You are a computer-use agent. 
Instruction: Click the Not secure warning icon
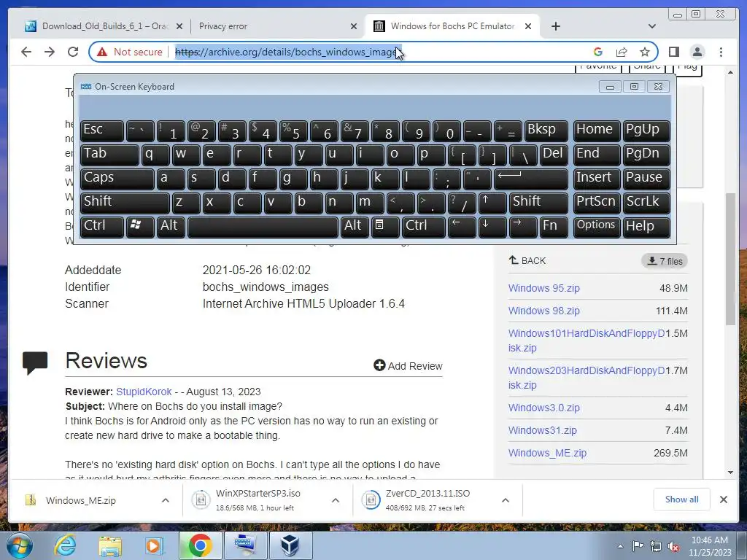102,52
